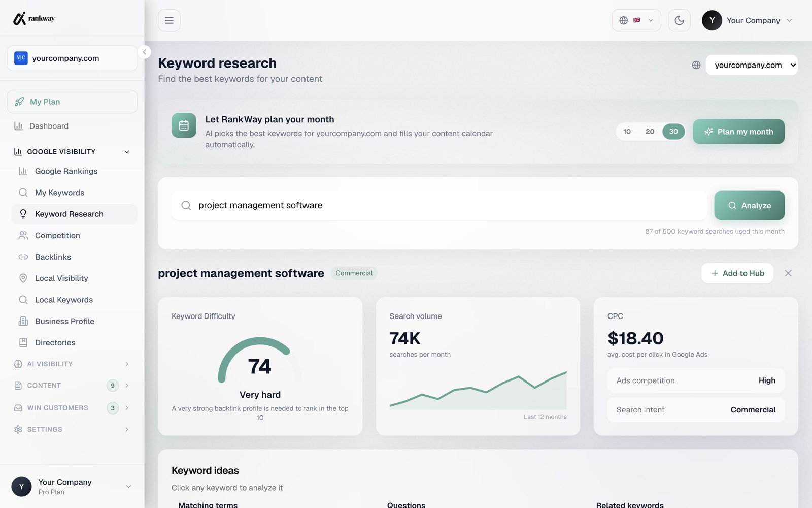Viewport: 812px width, 508px height.
Task: Click the search volume trend chart
Action: [478, 390]
